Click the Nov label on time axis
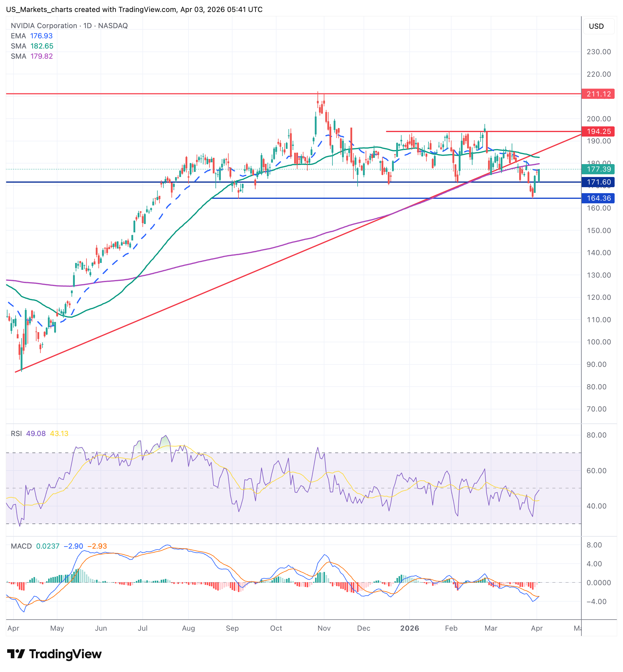Screen dimensions: 623x672 point(324,628)
